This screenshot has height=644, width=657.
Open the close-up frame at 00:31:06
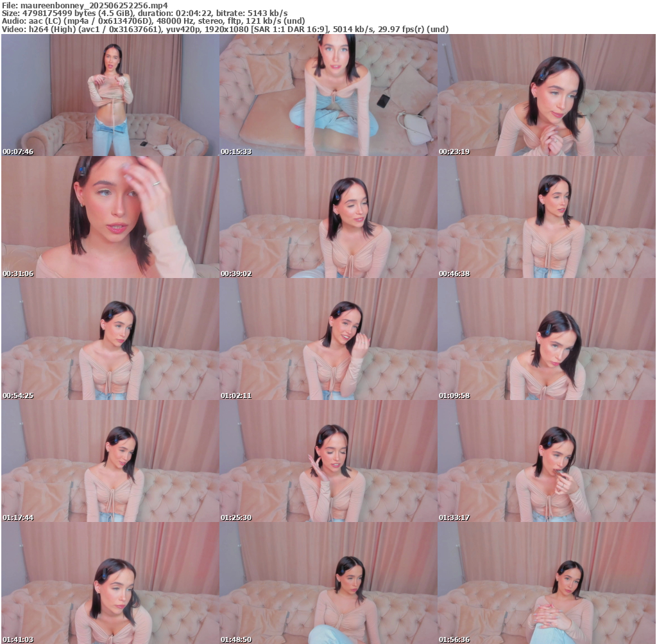click(x=110, y=217)
